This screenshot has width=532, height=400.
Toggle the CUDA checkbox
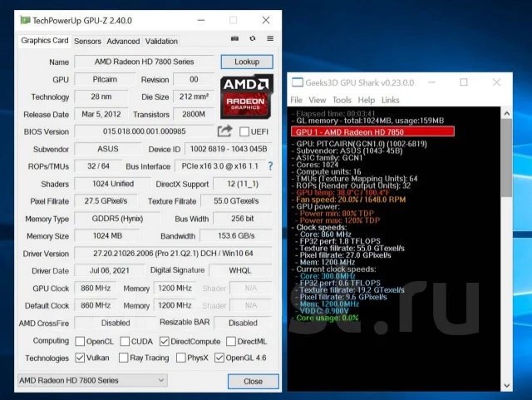(x=125, y=341)
